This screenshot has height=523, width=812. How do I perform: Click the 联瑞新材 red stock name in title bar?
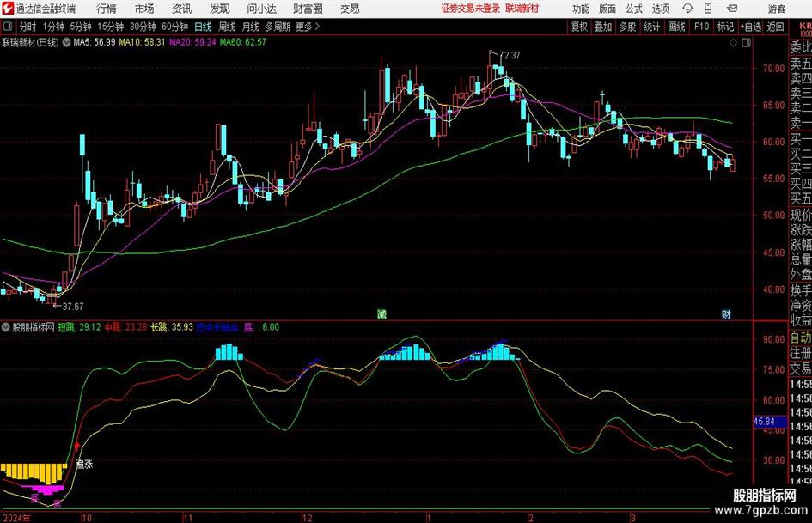coord(522,9)
